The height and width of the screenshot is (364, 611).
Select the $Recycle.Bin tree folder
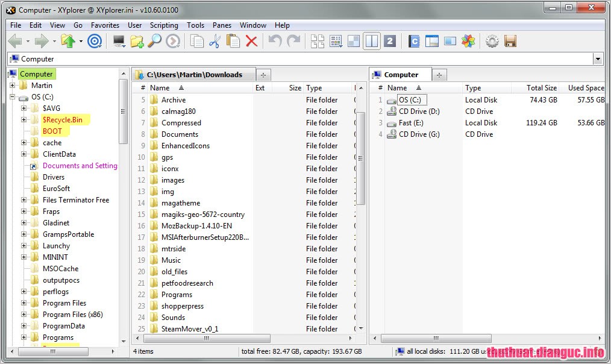(62, 120)
